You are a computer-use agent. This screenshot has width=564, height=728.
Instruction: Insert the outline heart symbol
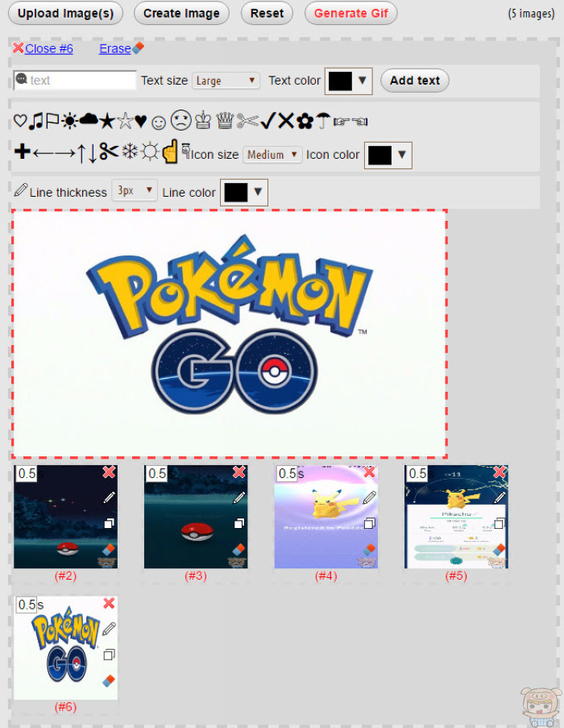click(x=20, y=121)
